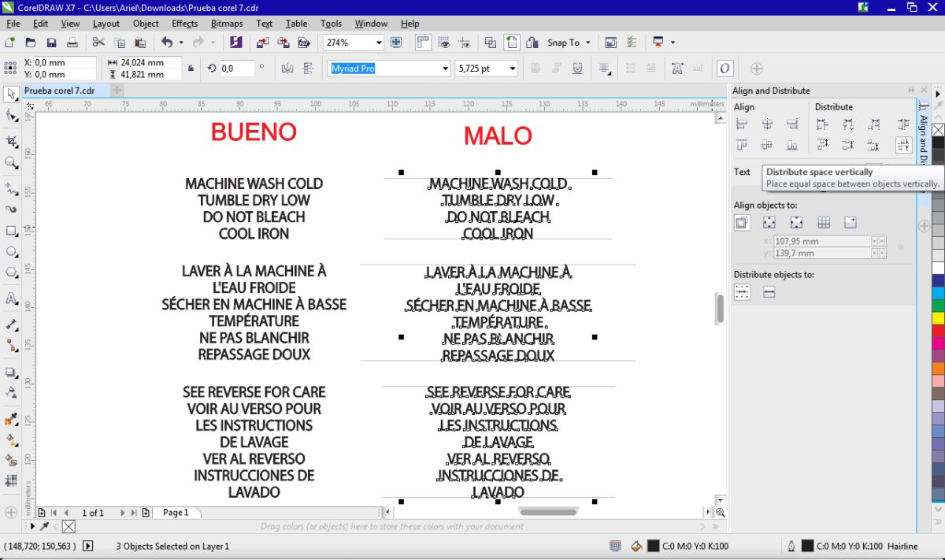This screenshot has width=945, height=560.
Task: Toggle Underline text formatting
Action: 577,69
